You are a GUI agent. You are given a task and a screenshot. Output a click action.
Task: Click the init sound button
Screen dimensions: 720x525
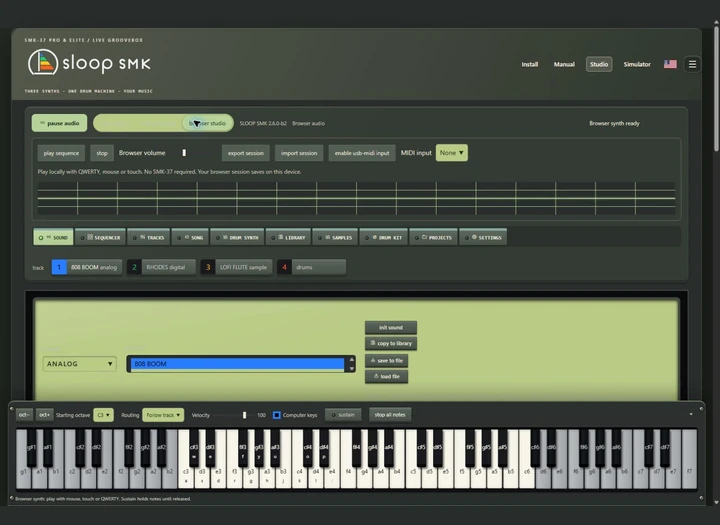click(391, 327)
